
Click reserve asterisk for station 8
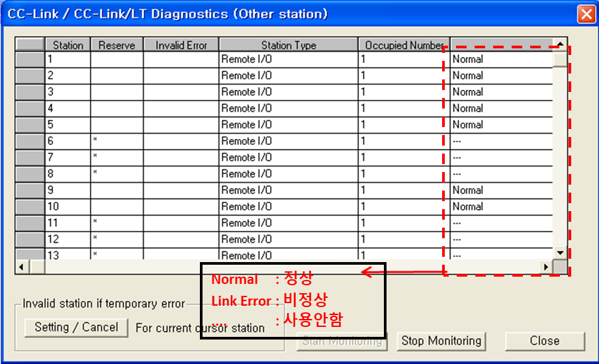[95, 172]
